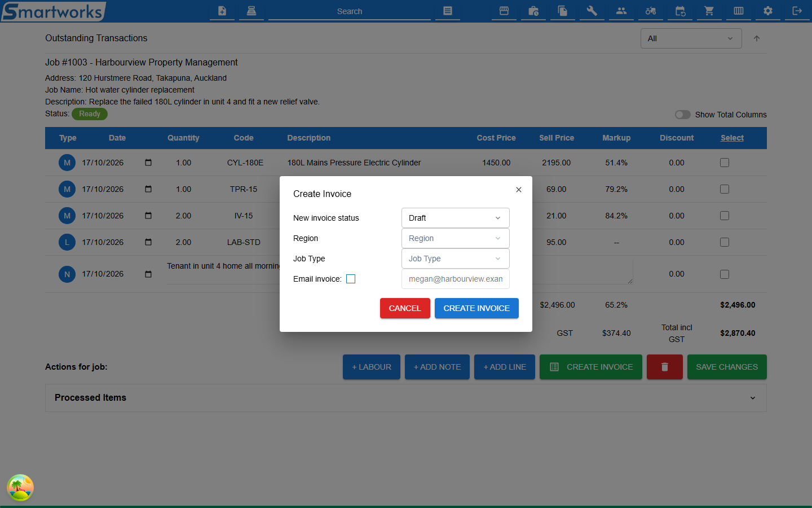Select checkbox for TPR-15 row
The width and height of the screenshot is (812, 508).
pos(725,189)
